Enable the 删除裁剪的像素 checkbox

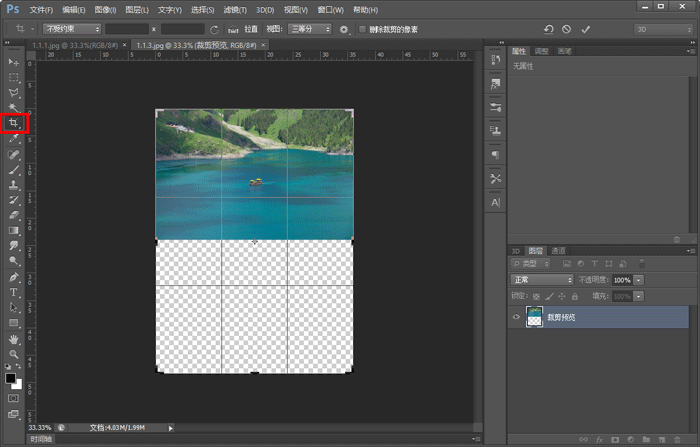[x=362, y=29]
